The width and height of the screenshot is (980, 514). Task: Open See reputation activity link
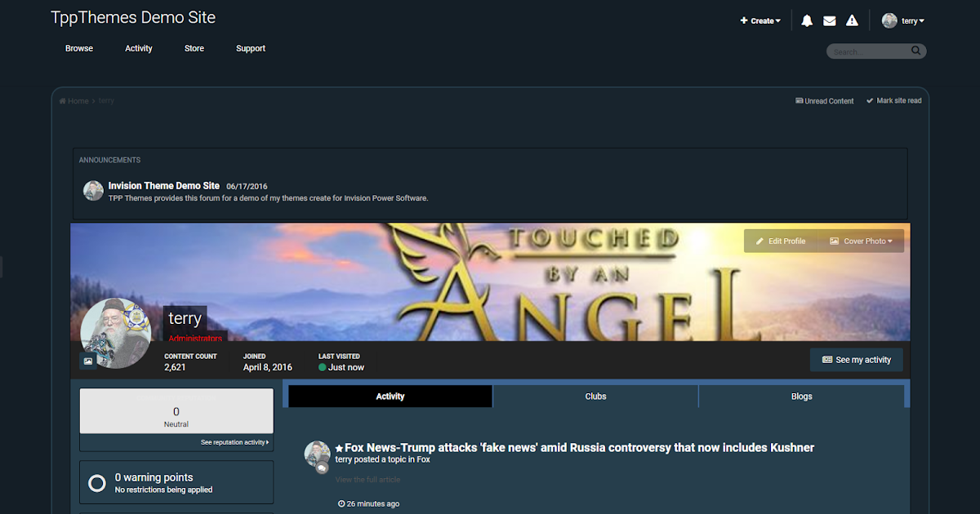click(234, 442)
